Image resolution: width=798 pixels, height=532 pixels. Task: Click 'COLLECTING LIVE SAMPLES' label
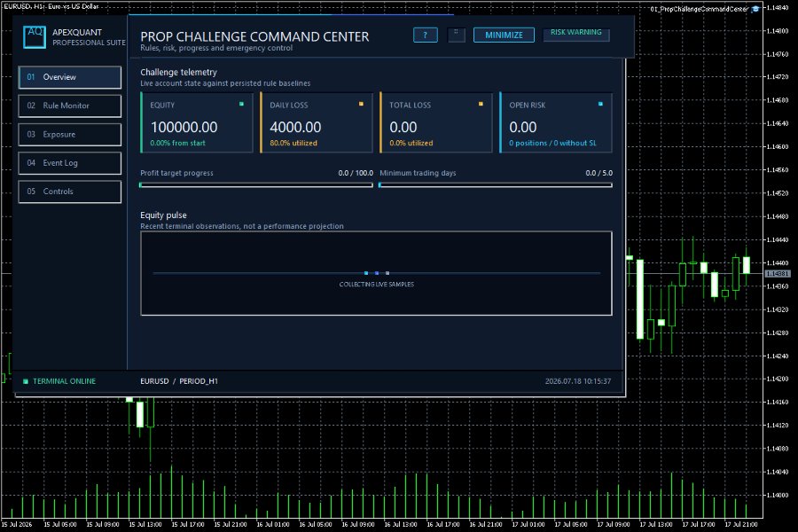(x=377, y=284)
